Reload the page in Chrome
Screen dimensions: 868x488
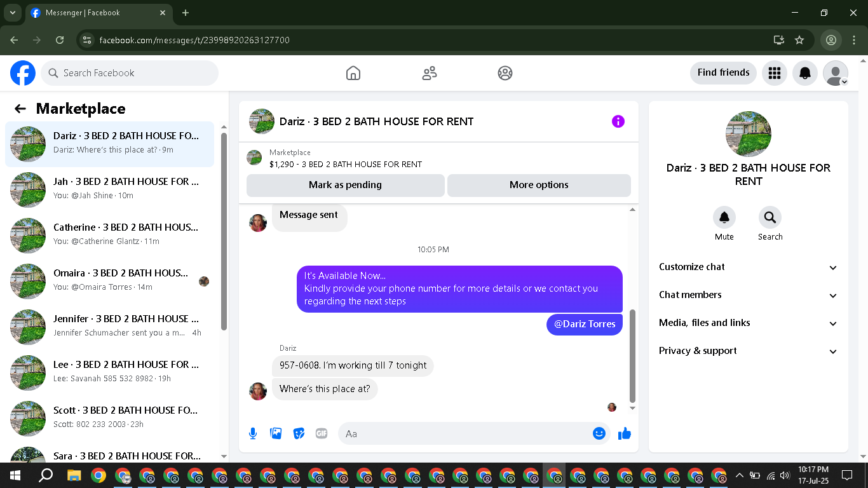(60, 40)
